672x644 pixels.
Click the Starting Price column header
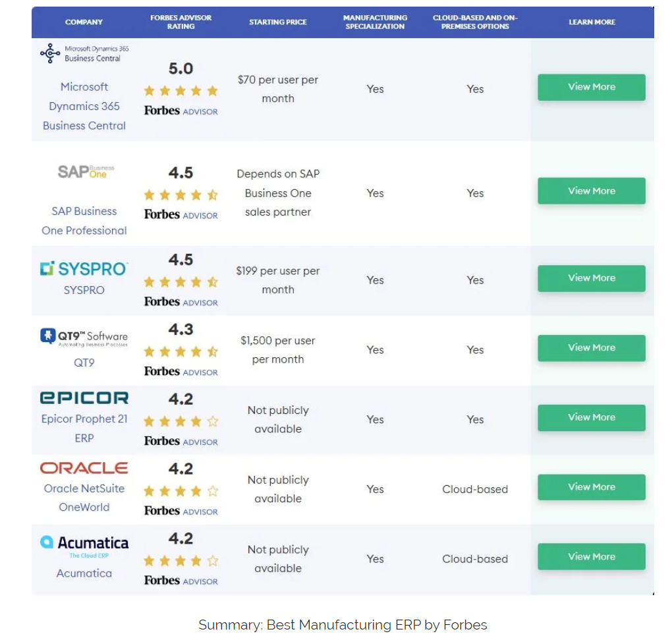coord(278,22)
